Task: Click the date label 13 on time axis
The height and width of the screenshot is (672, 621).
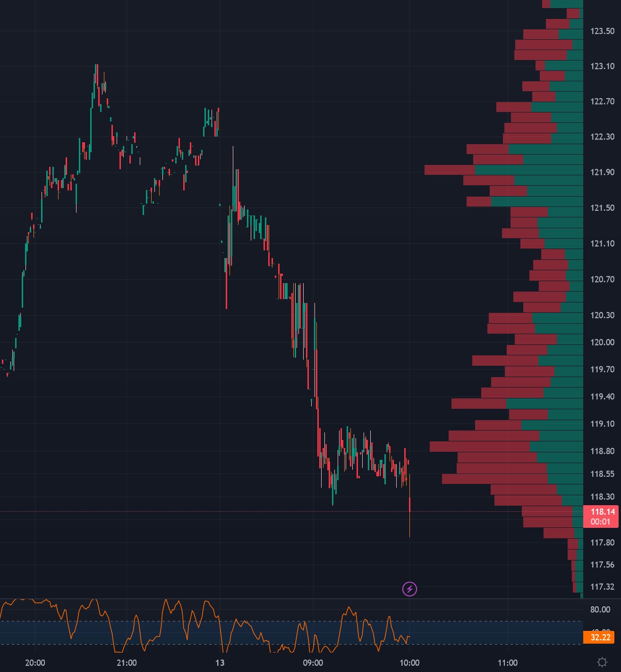Action: pos(220,663)
